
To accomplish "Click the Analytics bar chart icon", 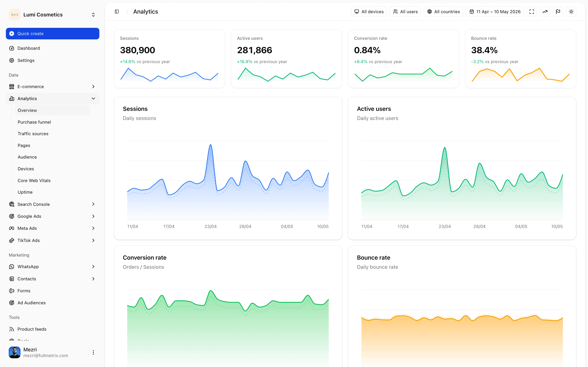I will pos(12,98).
